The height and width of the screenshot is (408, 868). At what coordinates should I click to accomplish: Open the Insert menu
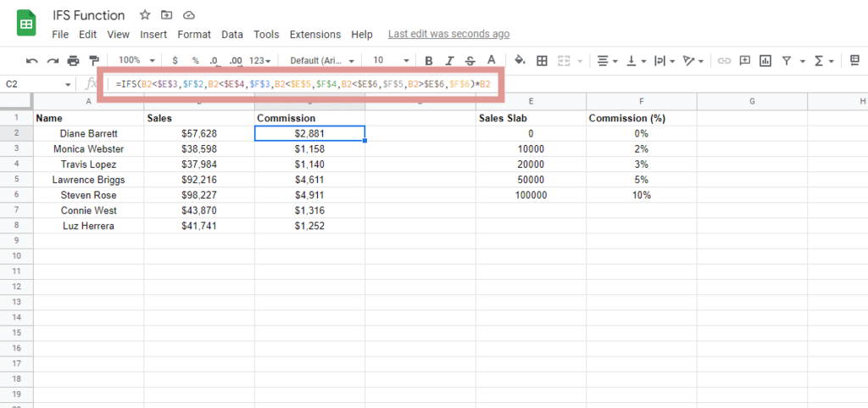tap(153, 34)
